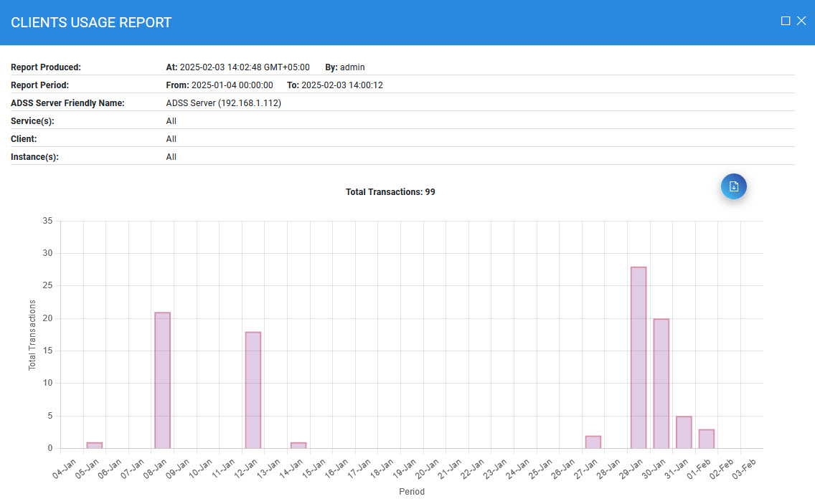Click the ADSS Server (192.168.1.112) value
Viewport: 815px width, 504px height.
pyautogui.click(x=223, y=103)
